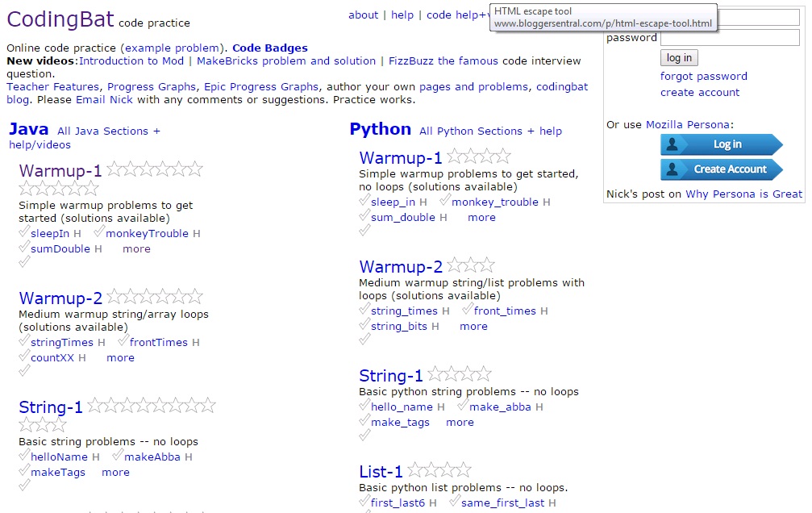Open the Progress Graphs link

[152, 86]
